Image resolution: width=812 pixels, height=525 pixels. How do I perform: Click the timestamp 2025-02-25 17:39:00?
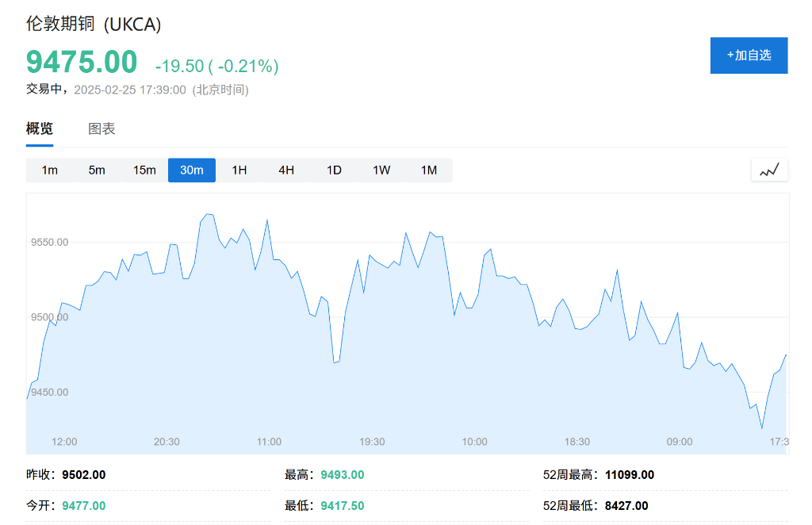(x=130, y=90)
